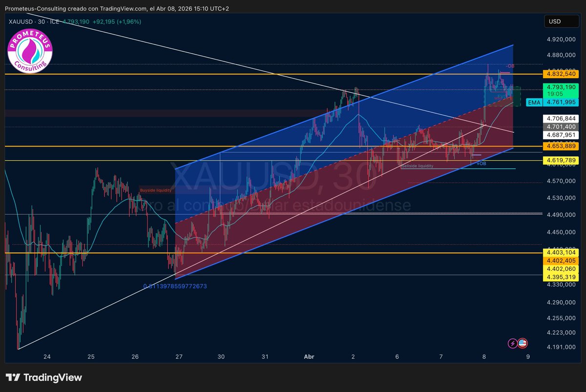Image resolution: width=586 pixels, height=392 pixels.
Task: Click the Abr month marker on time axis
Action: click(x=309, y=357)
